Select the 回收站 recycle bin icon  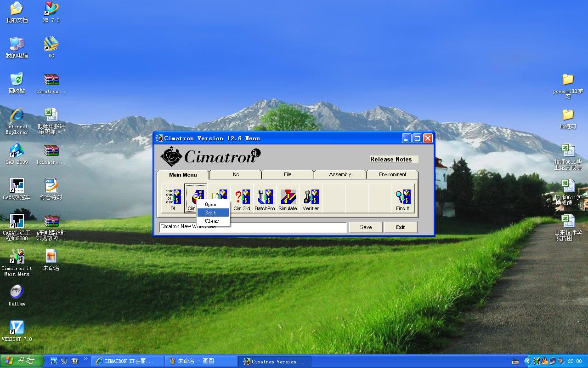(17, 83)
